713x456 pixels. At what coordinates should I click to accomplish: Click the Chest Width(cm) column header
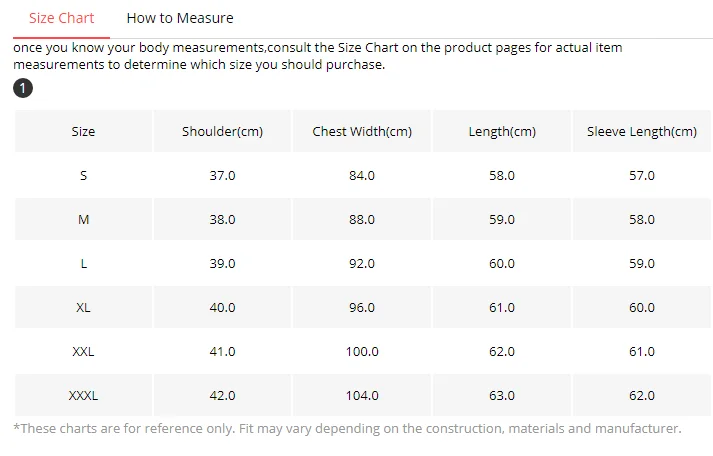point(362,132)
